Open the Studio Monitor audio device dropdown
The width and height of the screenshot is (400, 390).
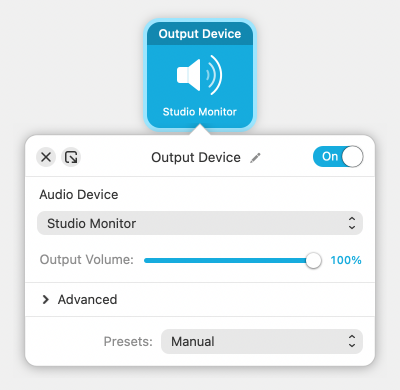[200, 223]
